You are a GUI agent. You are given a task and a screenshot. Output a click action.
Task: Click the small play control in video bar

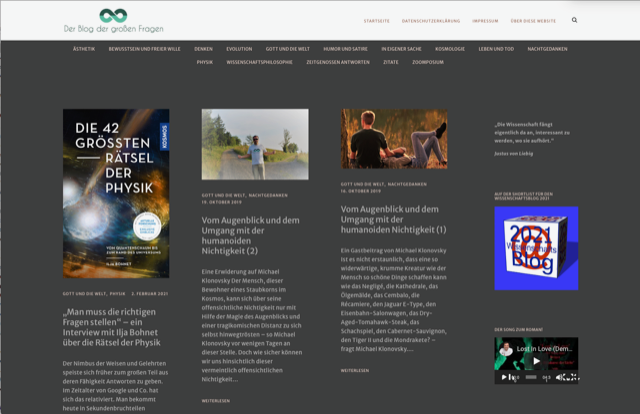(x=504, y=377)
